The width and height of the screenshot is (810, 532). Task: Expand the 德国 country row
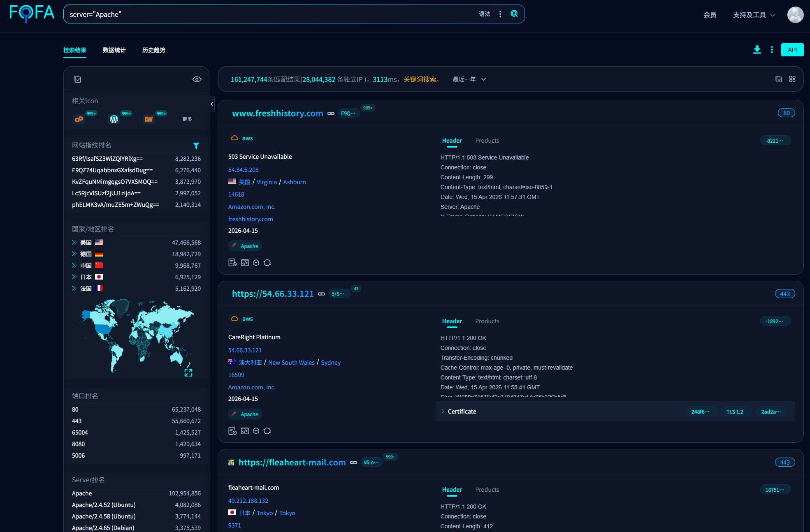[74, 254]
